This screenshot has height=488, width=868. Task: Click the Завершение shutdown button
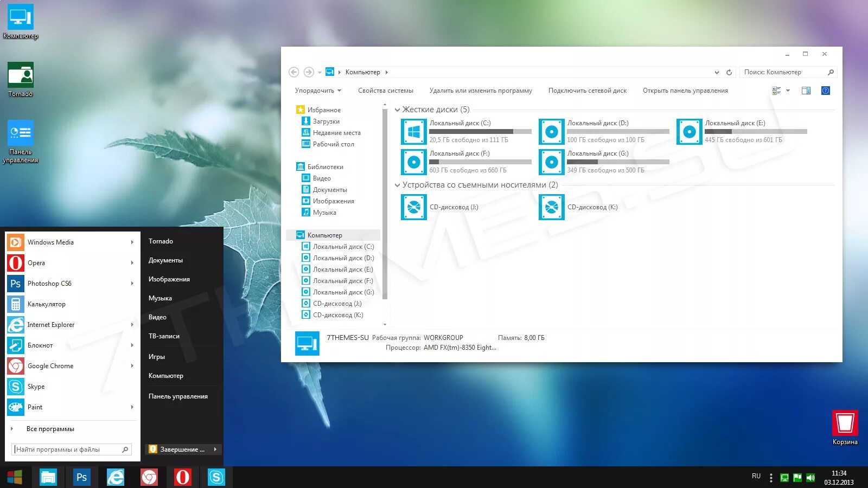pos(178,449)
